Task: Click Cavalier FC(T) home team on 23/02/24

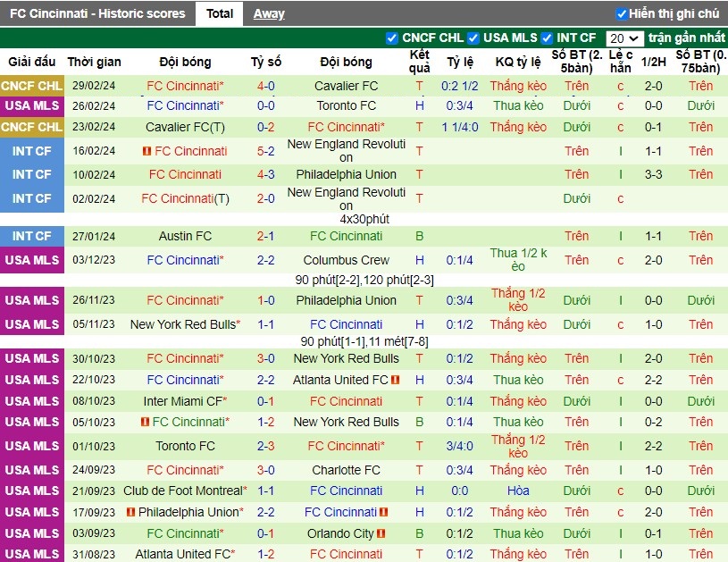Action: pos(185,127)
